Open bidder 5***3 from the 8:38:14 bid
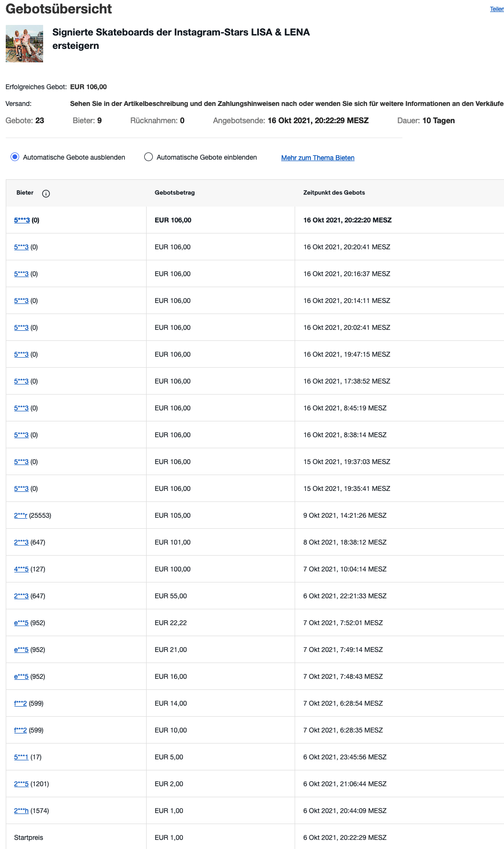504x849 pixels. 22,435
